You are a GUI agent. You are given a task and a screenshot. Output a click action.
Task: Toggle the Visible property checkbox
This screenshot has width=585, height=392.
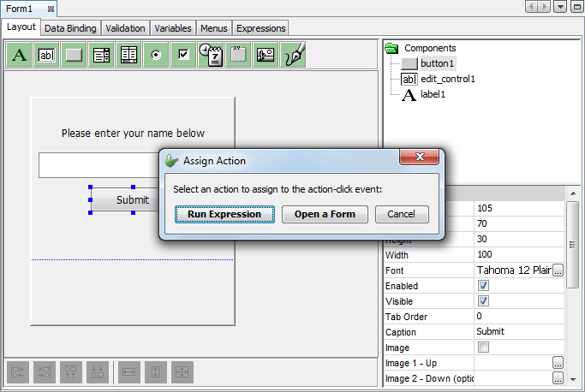tap(483, 301)
